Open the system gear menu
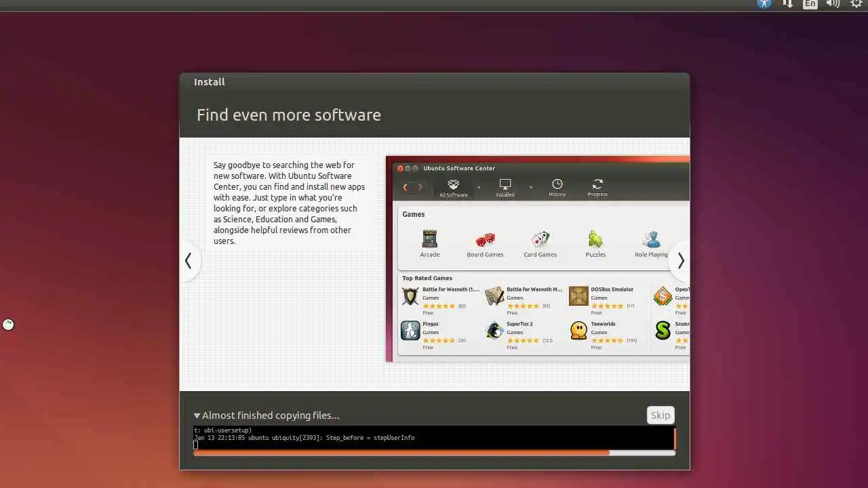The height and width of the screenshot is (488, 868). (856, 3)
